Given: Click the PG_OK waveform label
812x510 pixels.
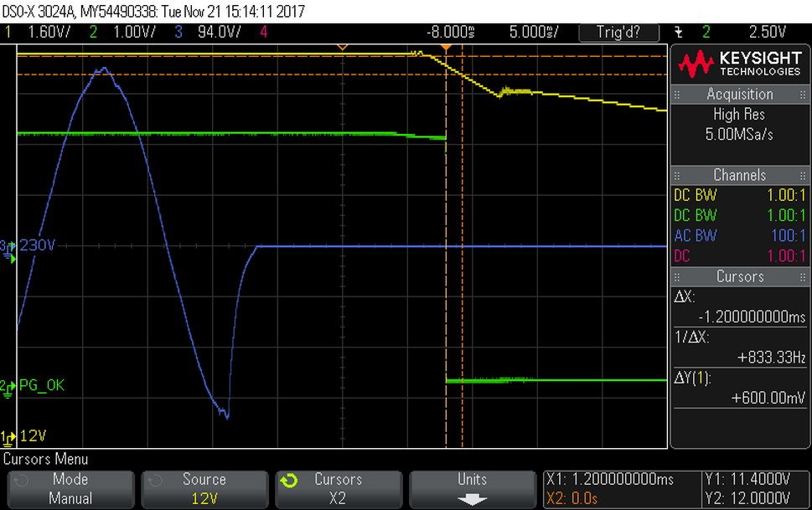Looking at the screenshot, I should pos(42,385).
